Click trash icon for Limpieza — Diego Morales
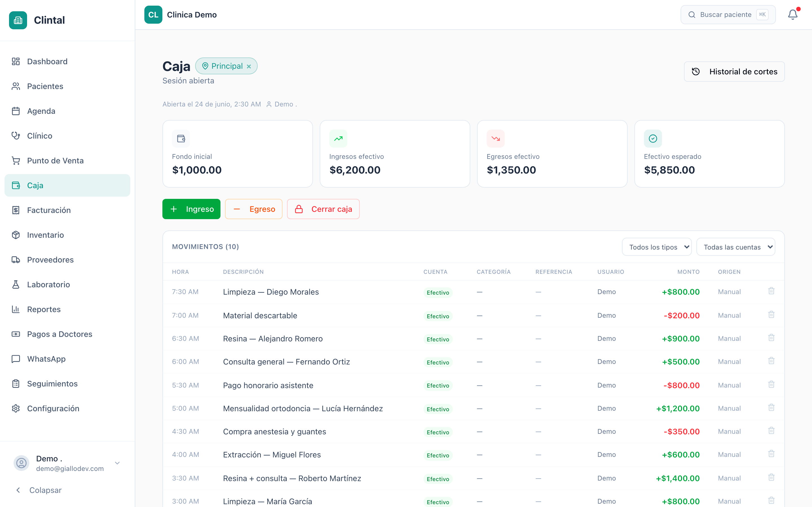This screenshot has width=812, height=507. click(771, 291)
